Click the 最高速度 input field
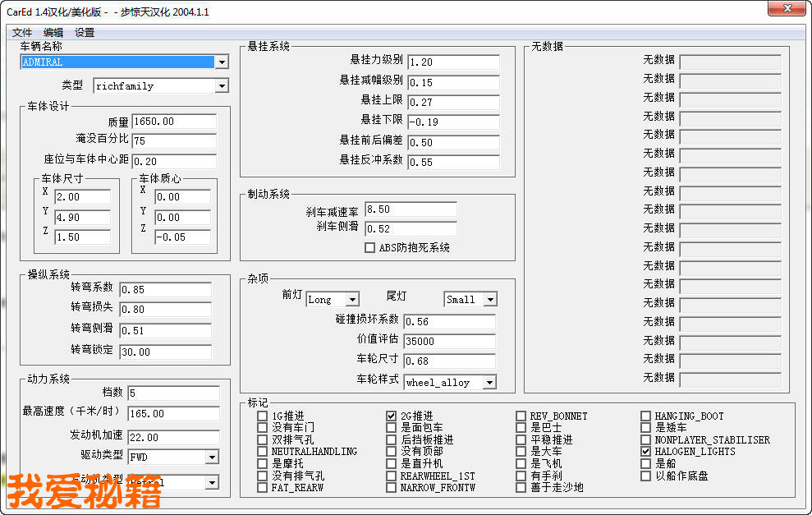 tap(173, 414)
